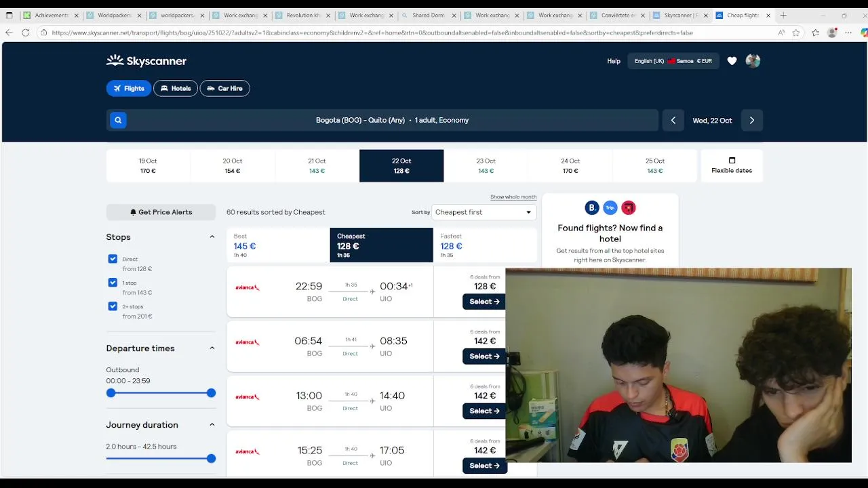Click the Avianca logo on the 15:25 flight

coord(248,451)
